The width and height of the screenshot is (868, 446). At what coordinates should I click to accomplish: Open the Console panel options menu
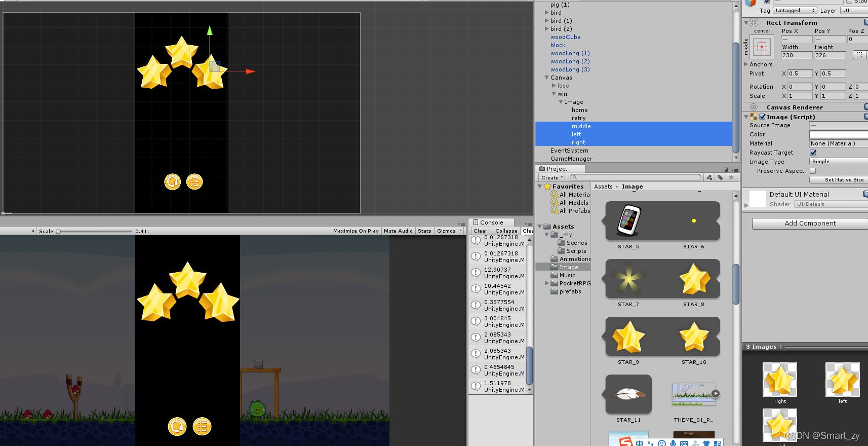tap(528, 223)
